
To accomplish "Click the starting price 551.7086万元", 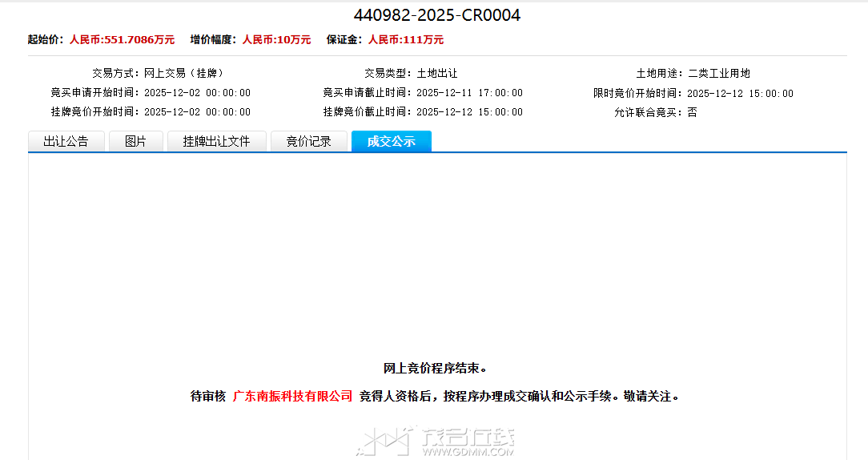I will click(122, 39).
